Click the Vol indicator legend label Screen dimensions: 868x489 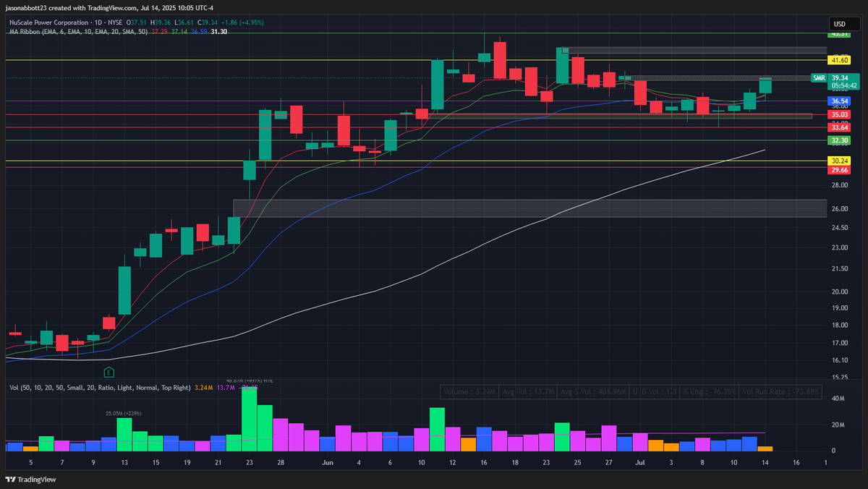click(100, 388)
